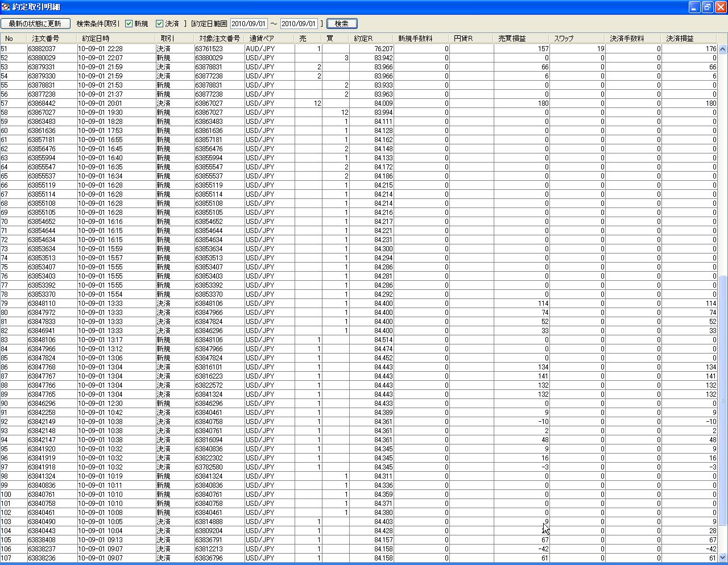Toggle the 決済 checkbox

click(x=159, y=24)
